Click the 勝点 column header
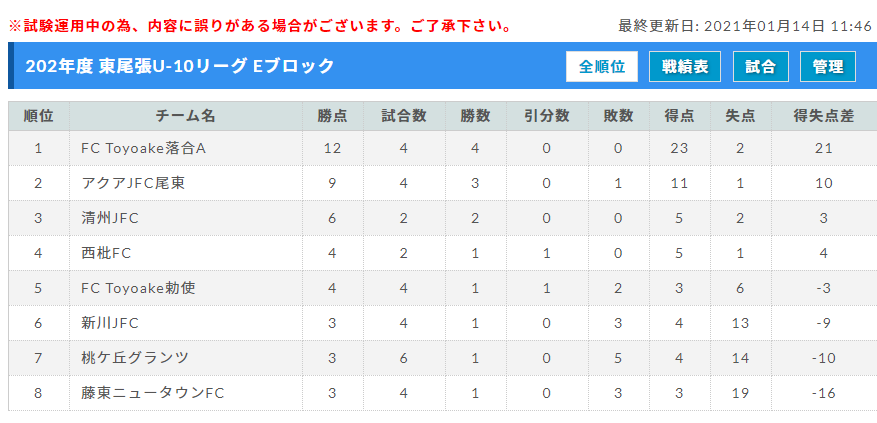 coord(332,116)
